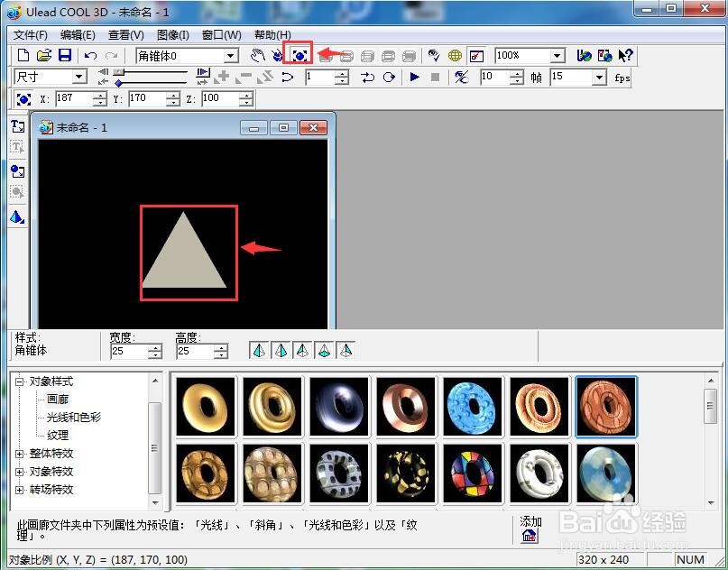Viewport: 728px width, 570px height.
Task: Create a new document with the New icon
Action: 23,56
